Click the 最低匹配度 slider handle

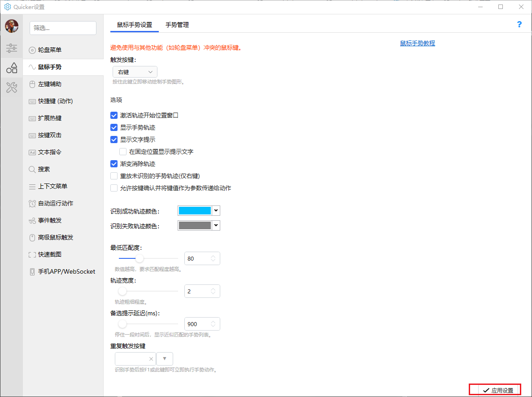(x=140, y=258)
